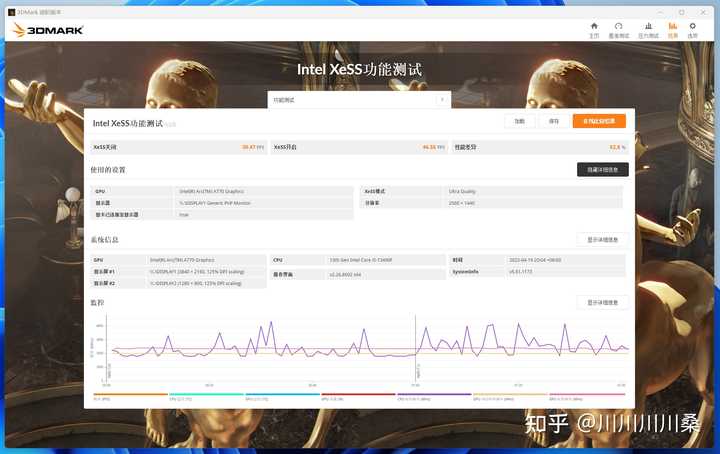Select the SystemInfo version row
720x454 pixels.
[537, 272]
